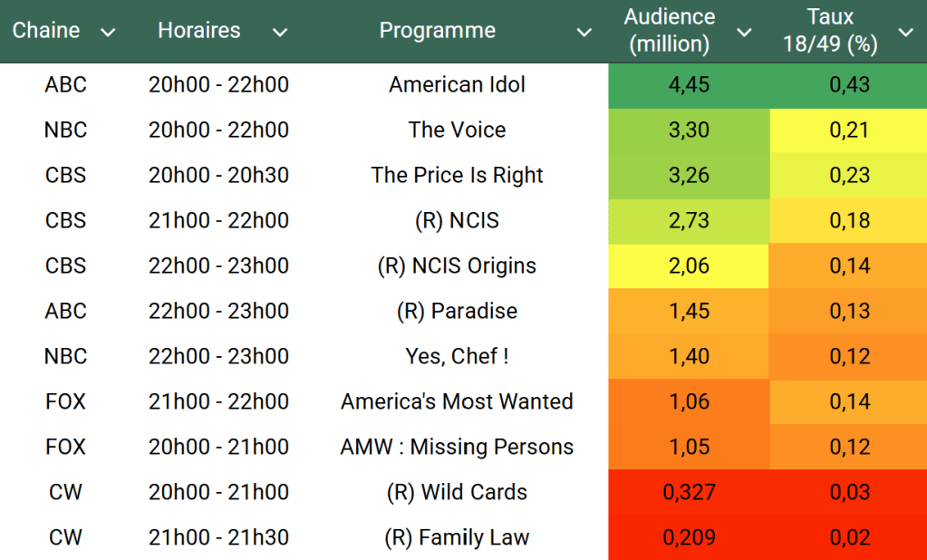This screenshot has height=560, width=927.
Task: Select The Price Is Right cell
Action: (457, 176)
